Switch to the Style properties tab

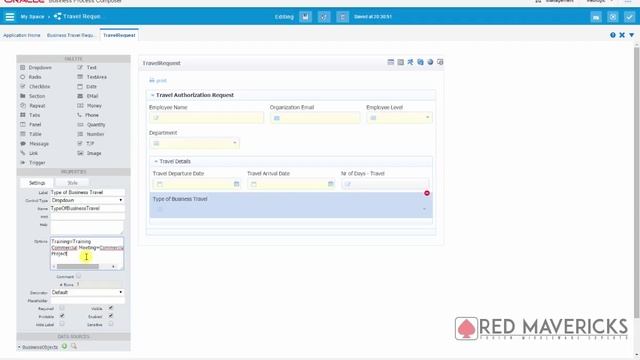[72, 183]
